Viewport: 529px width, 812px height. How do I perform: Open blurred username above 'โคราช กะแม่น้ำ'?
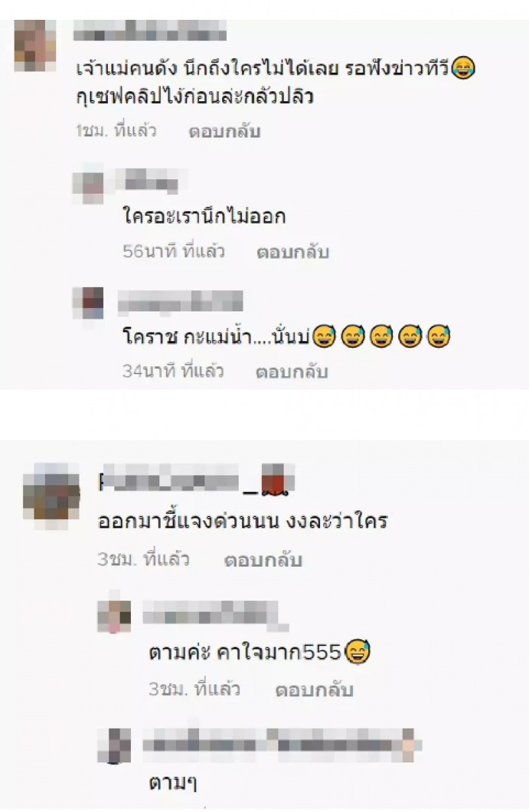click(x=180, y=301)
